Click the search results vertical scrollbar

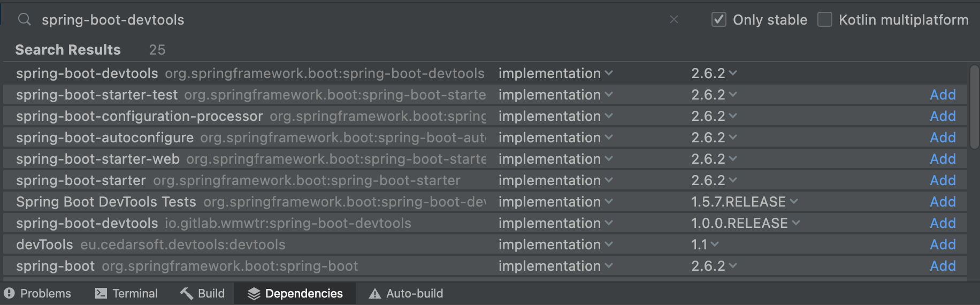pos(974,107)
